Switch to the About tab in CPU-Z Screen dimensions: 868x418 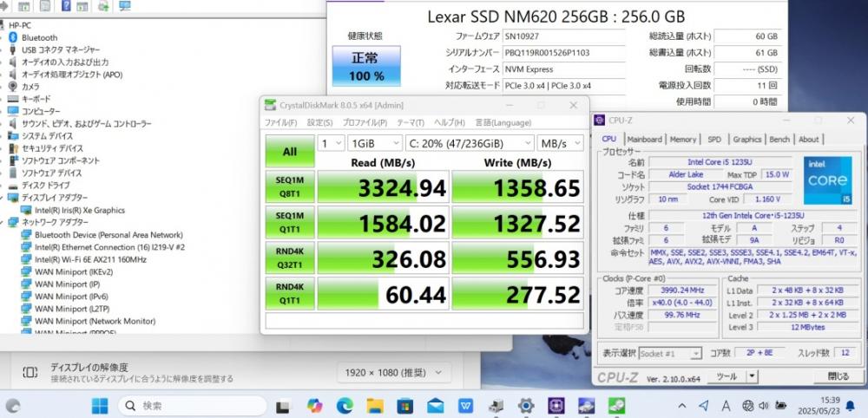pyautogui.click(x=808, y=140)
